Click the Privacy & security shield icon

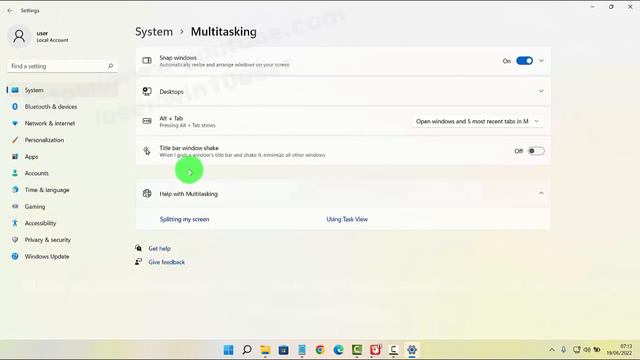point(15,240)
